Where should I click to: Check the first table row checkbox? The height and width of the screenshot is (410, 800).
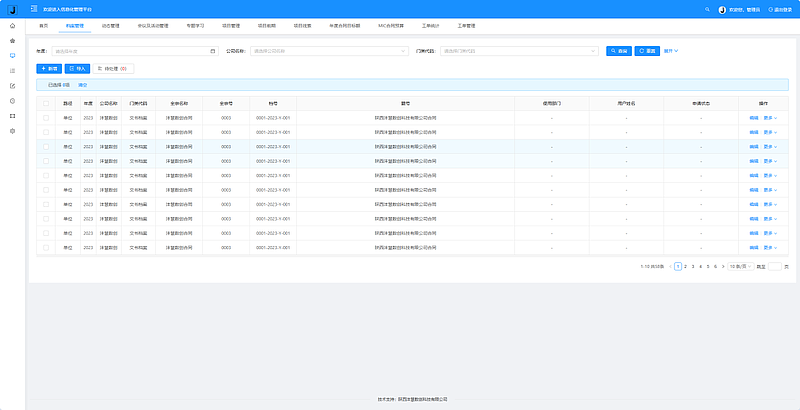[x=45, y=118]
